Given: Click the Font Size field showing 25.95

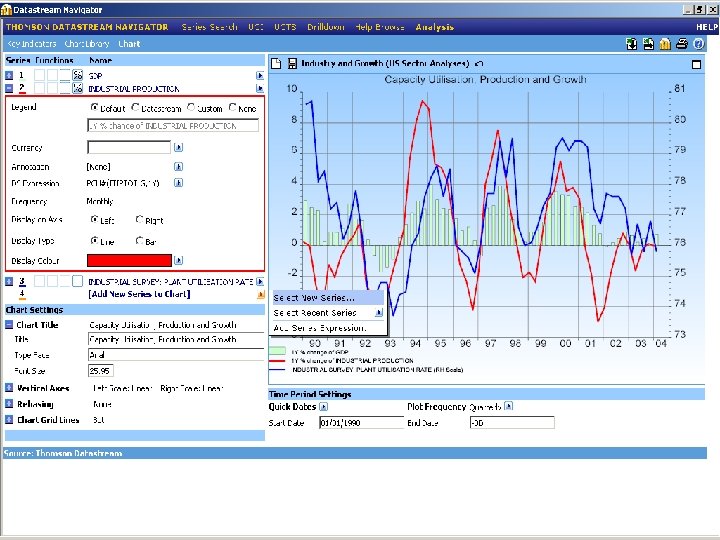Looking at the screenshot, I should [x=101, y=371].
